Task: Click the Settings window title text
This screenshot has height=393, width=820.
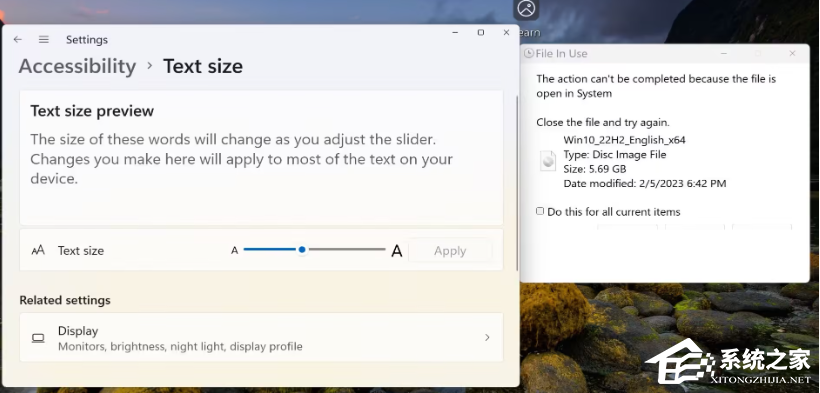Action: (x=87, y=40)
